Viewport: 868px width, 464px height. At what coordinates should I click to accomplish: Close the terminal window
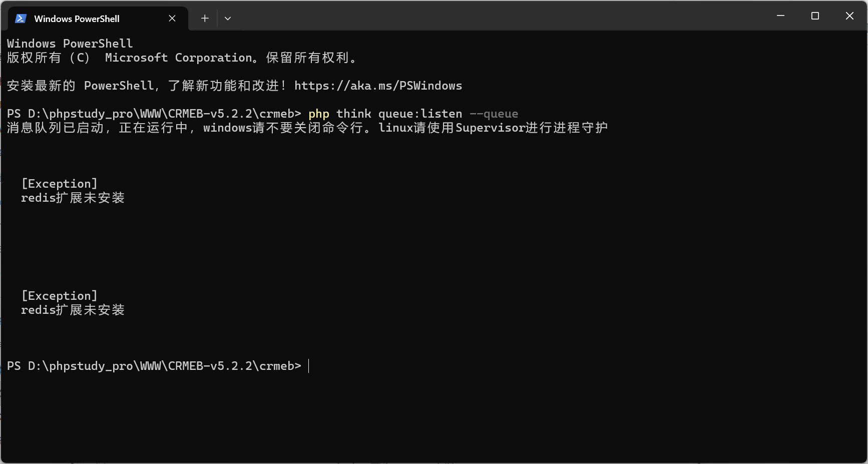point(849,16)
